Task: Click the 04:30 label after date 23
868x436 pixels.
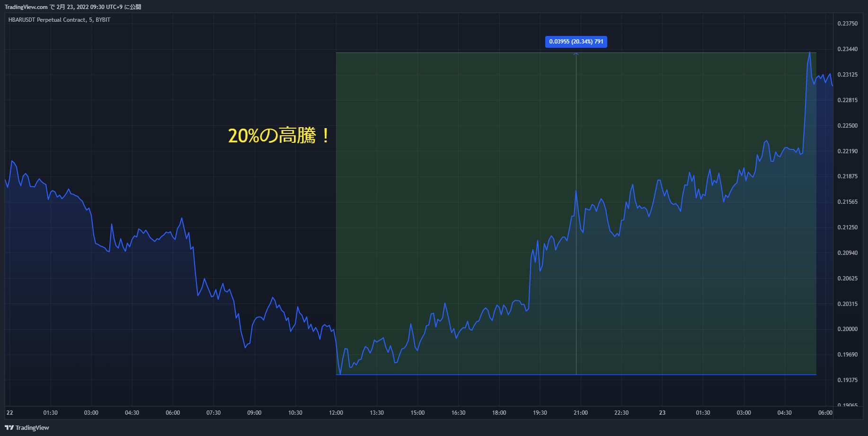Action: 784,413
